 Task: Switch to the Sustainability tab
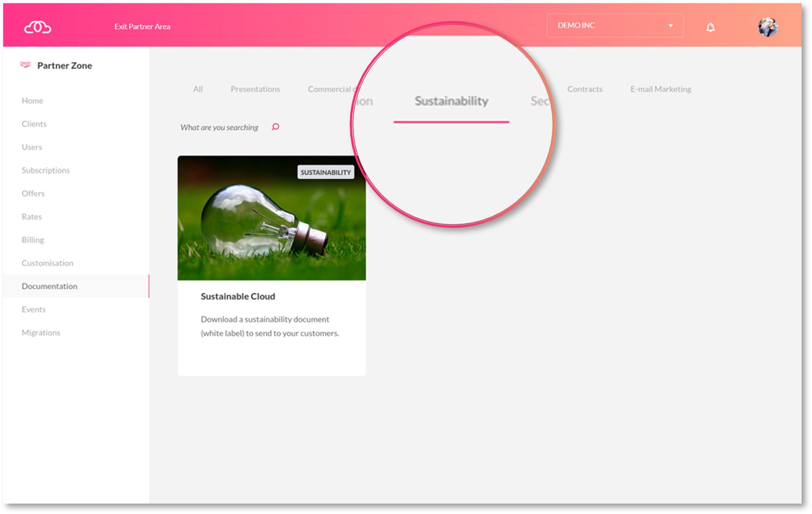[x=451, y=101]
